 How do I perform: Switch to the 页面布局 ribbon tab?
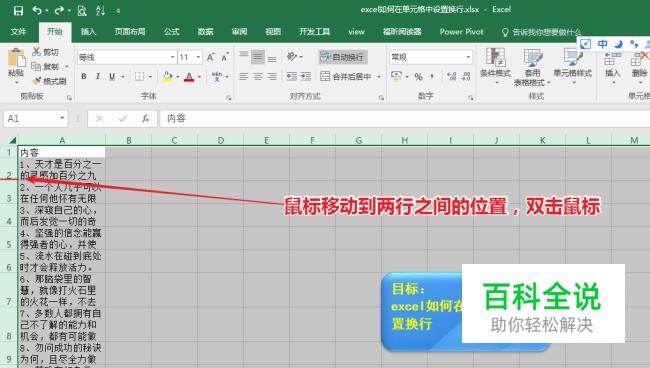pyautogui.click(x=130, y=31)
